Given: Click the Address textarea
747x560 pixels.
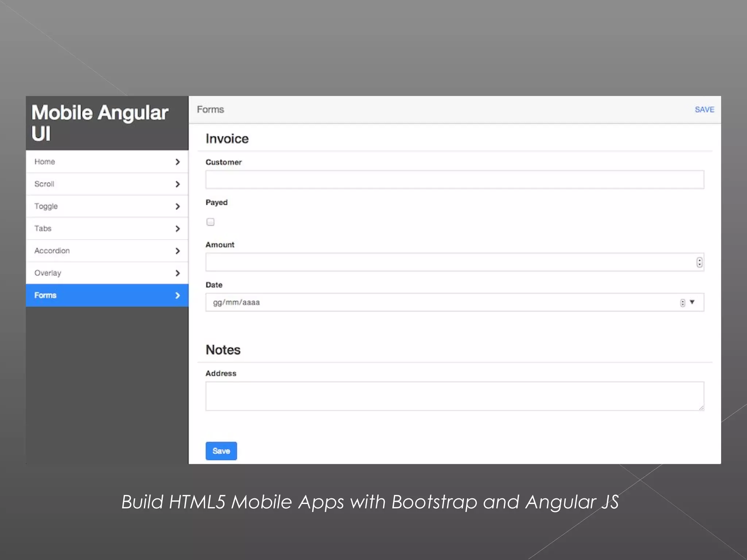Looking at the screenshot, I should (x=454, y=396).
